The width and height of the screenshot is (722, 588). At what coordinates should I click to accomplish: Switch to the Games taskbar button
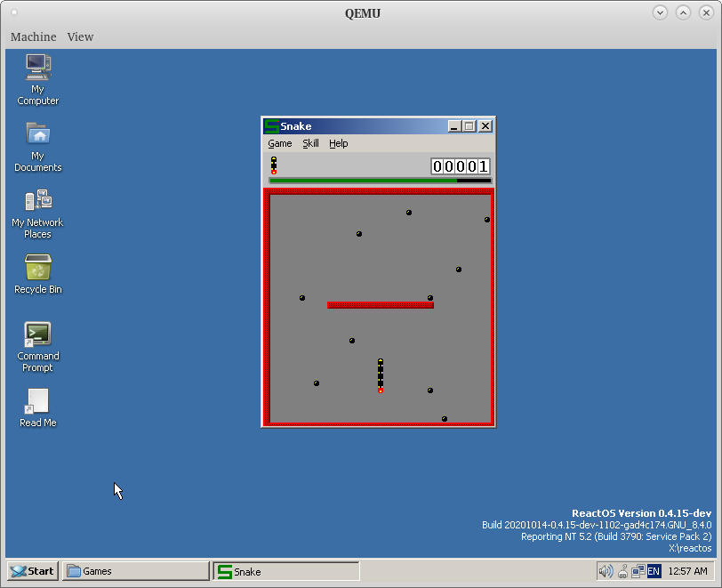[x=135, y=571]
